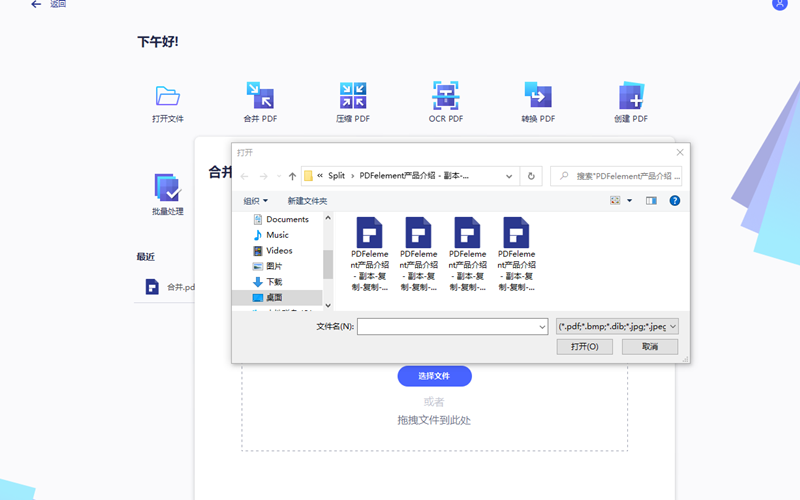Open the 压缩 PDF compress tool
This screenshot has width=800, height=500.
click(x=352, y=96)
